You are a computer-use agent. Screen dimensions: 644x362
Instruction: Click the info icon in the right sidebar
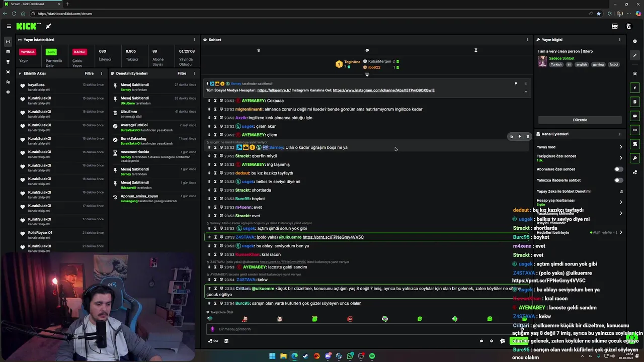(x=635, y=41)
